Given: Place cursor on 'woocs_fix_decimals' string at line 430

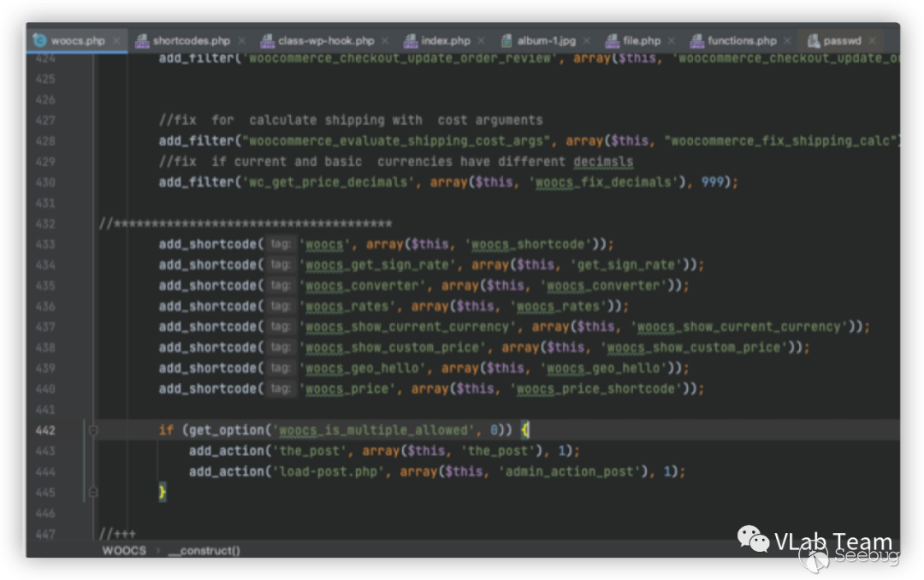Looking at the screenshot, I should pos(602,182).
